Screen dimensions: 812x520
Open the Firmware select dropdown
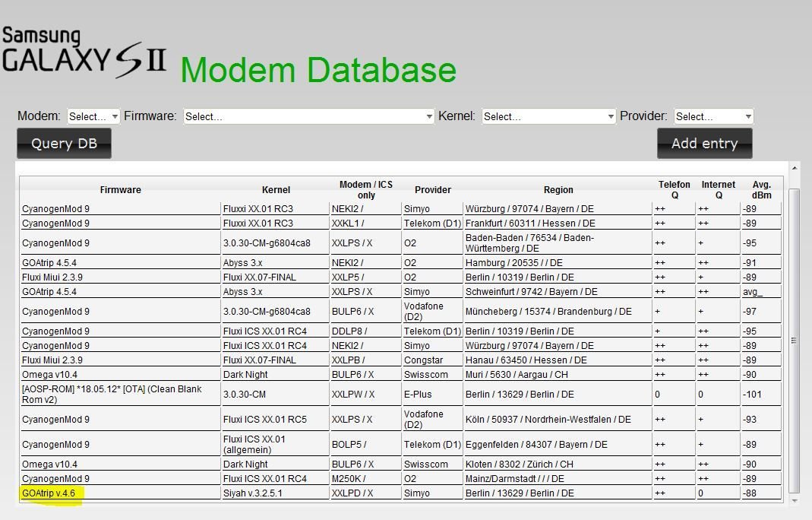(x=308, y=116)
